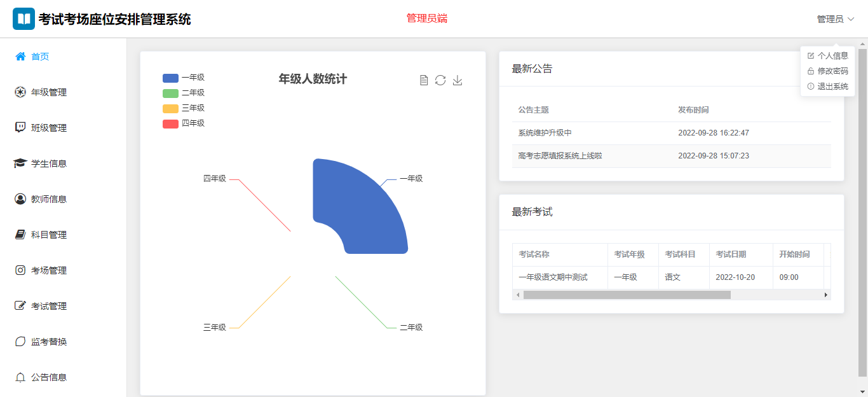Toggle 一年级 legend series in chart
Viewport: 868px width, 397px height.
[184, 78]
